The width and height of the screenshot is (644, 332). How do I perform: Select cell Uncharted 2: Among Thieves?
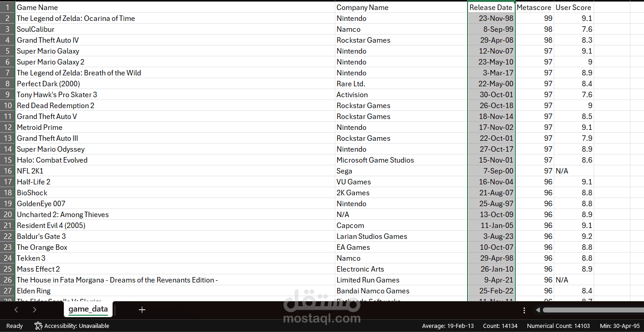pos(175,214)
